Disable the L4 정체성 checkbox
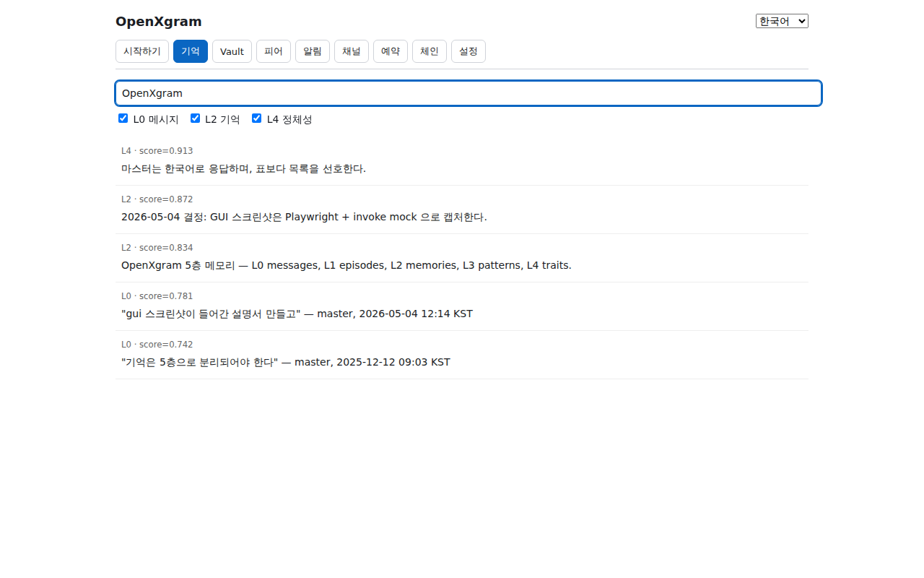This screenshot has height=578, width=924. tap(256, 118)
